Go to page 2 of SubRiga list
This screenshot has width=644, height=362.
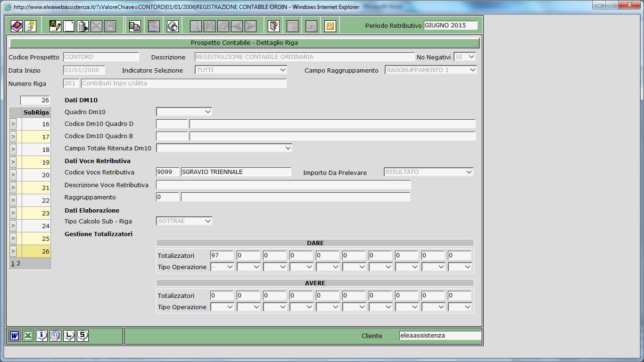point(18,263)
